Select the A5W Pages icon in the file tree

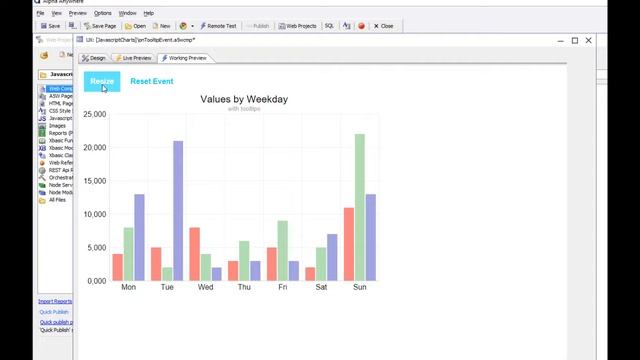click(x=42, y=96)
